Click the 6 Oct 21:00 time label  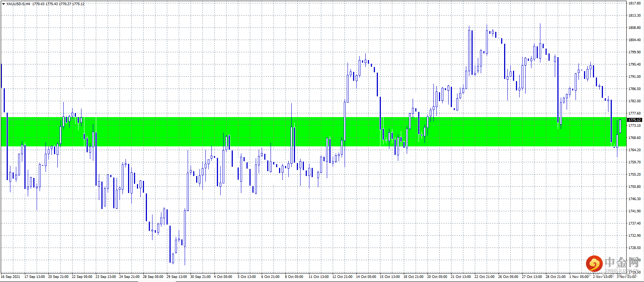(270, 277)
